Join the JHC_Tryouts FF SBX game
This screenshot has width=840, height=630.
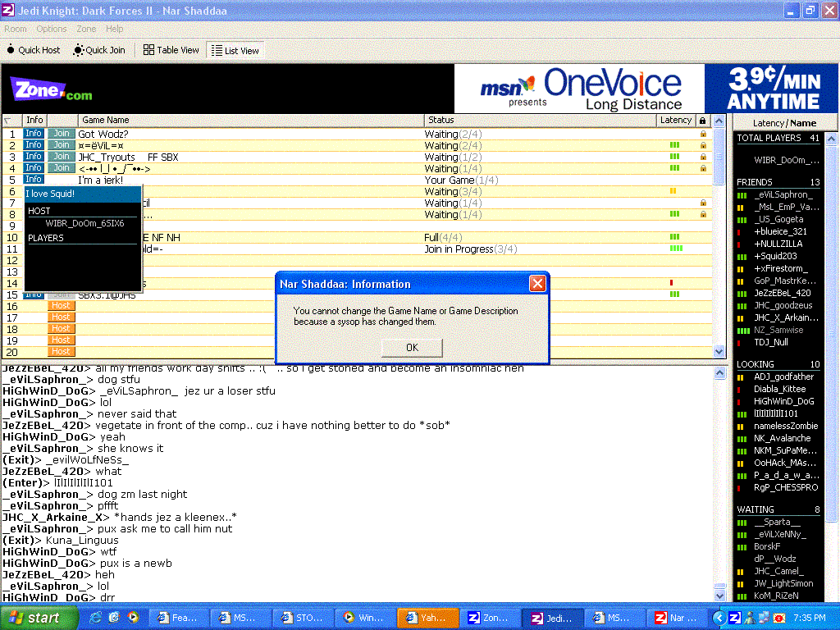[61, 157]
